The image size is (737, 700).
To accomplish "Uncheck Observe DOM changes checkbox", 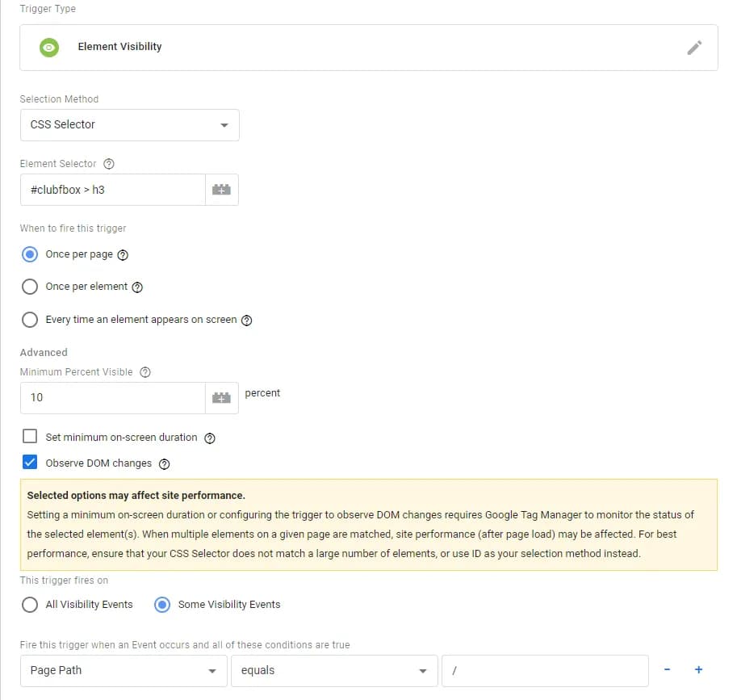I will pyautogui.click(x=30, y=462).
